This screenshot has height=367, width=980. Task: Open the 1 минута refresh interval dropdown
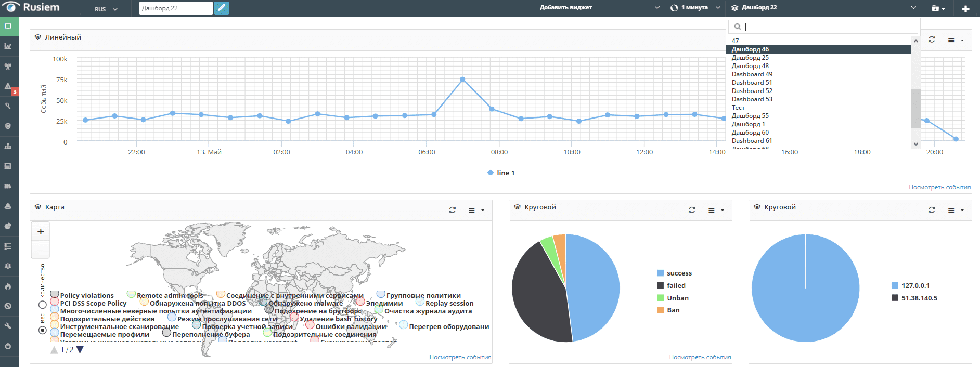[695, 8]
